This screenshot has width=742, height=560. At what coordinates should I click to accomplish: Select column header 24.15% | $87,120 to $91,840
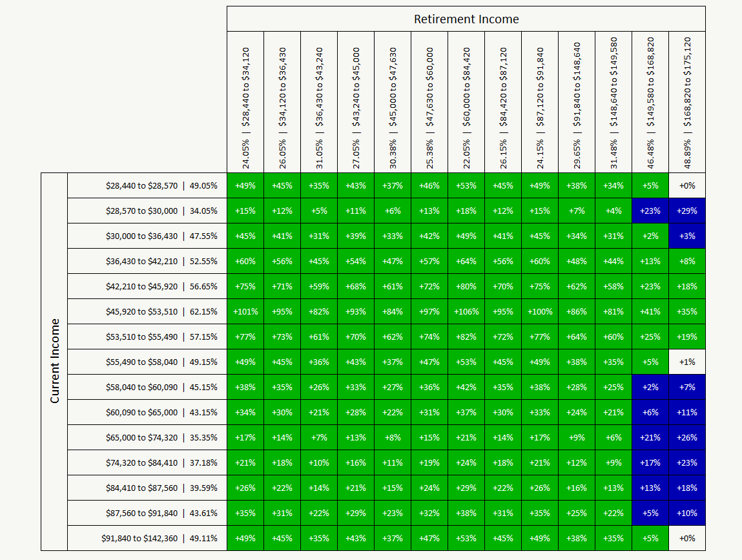click(x=540, y=102)
